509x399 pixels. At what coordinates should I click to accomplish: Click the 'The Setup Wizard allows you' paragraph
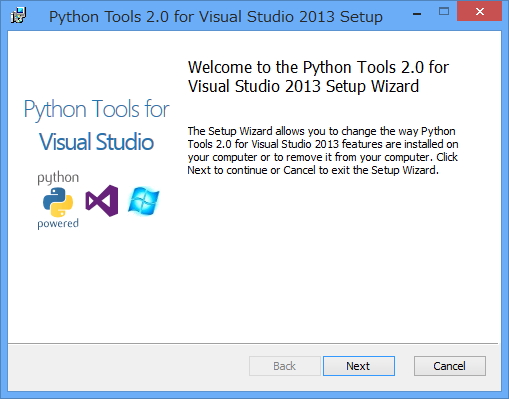323,150
